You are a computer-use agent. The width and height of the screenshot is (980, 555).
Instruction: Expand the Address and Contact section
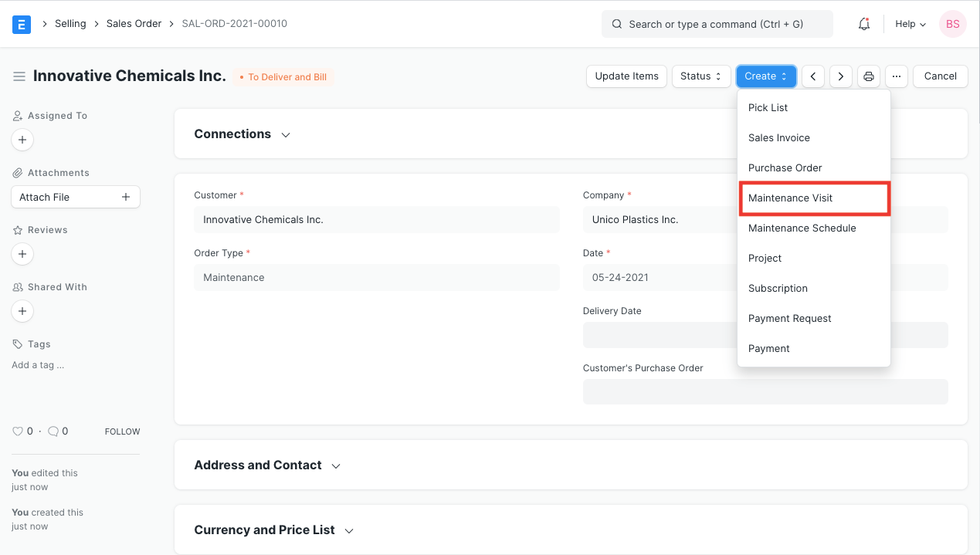pos(267,465)
